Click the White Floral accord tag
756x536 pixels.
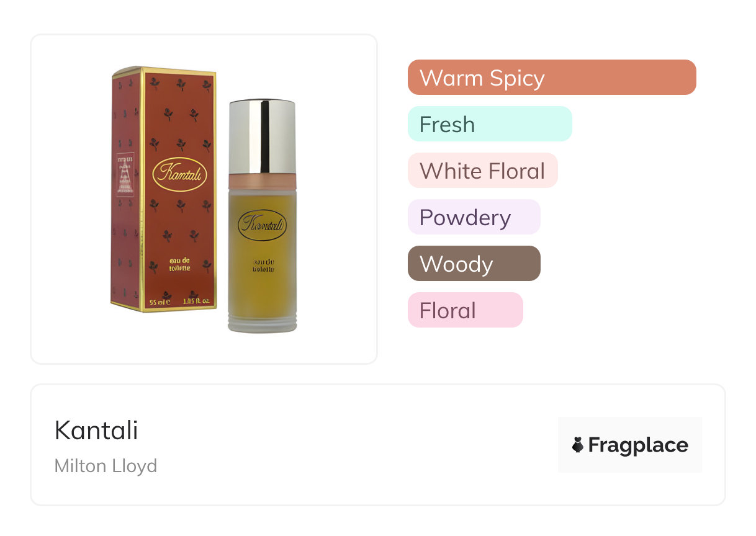coord(483,171)
